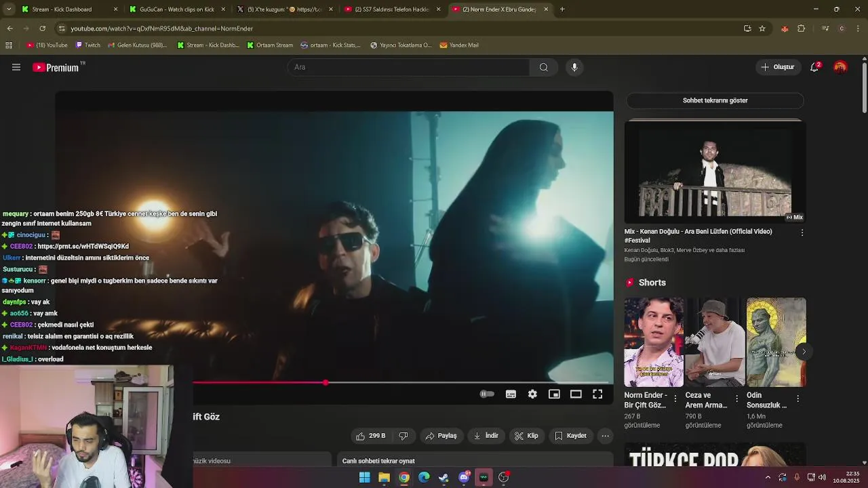Switch to X'te kuzgun tab
This screenshot has width=868, height=488.
[284, 9]
